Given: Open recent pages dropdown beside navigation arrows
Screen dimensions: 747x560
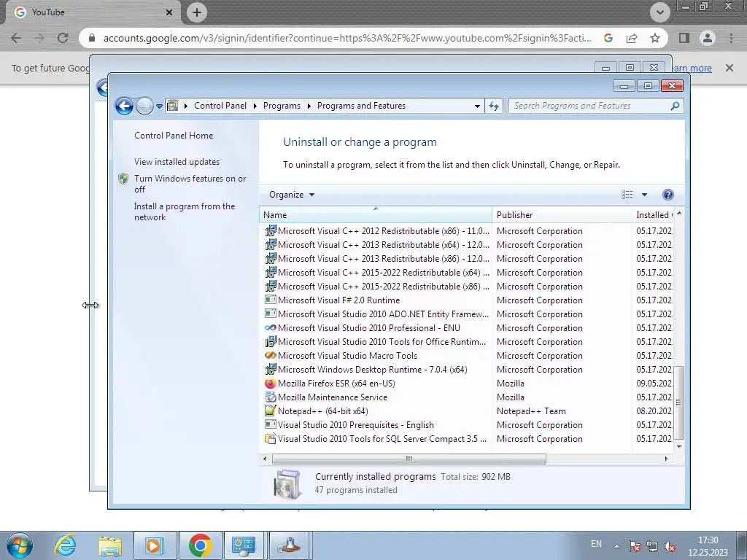Looking at the screenshot, I should coord(159,106).
